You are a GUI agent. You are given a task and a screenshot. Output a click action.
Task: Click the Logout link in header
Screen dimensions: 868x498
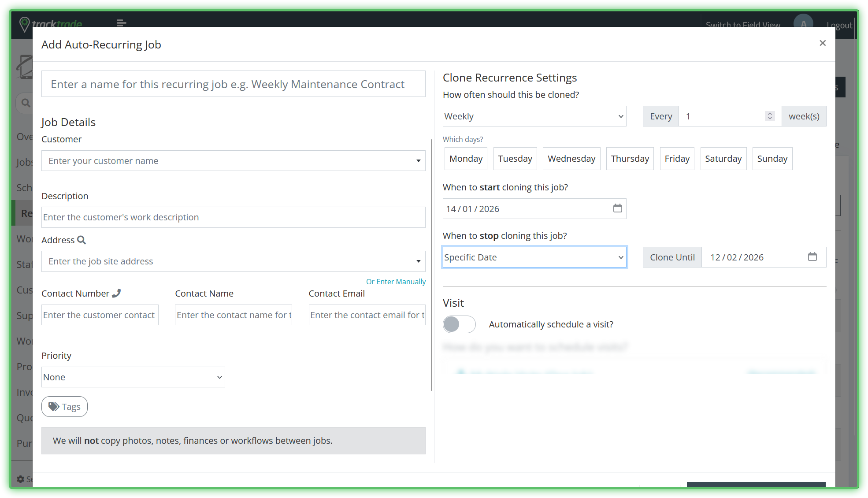pyautogui.click(x=839, y=25)
